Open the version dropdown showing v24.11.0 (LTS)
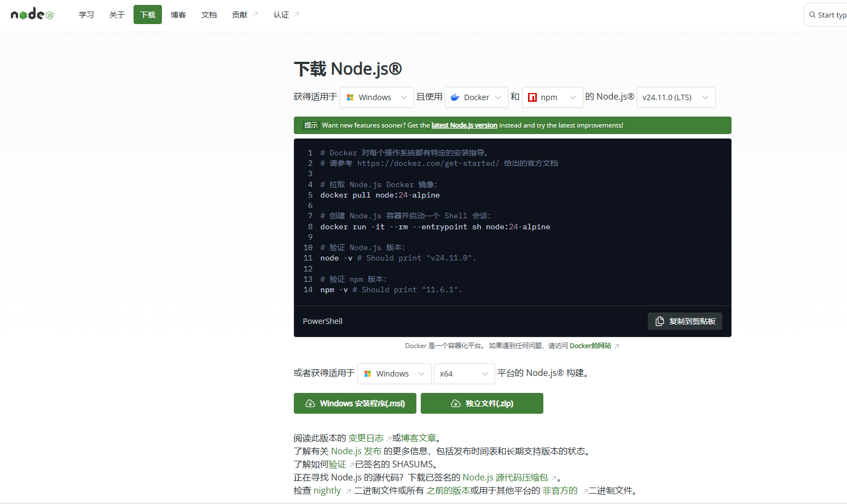847x504 pixels. tap(676, 97)
